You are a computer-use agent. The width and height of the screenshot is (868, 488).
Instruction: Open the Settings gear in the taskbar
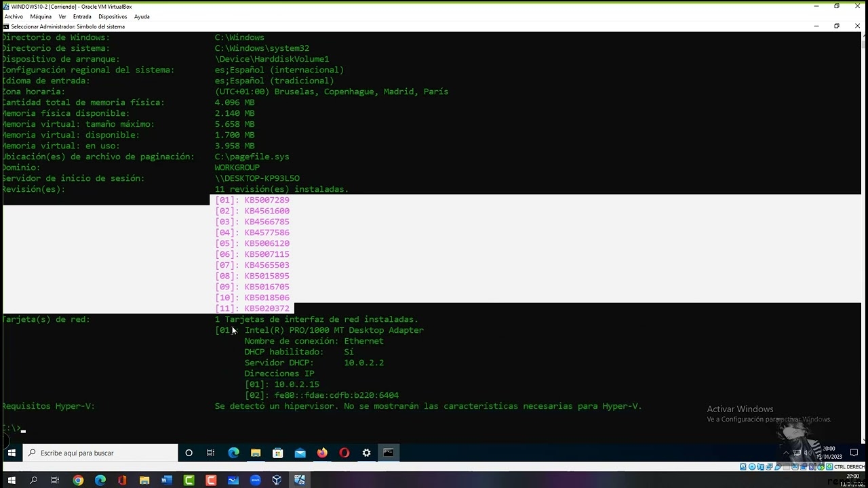(367, 453)
